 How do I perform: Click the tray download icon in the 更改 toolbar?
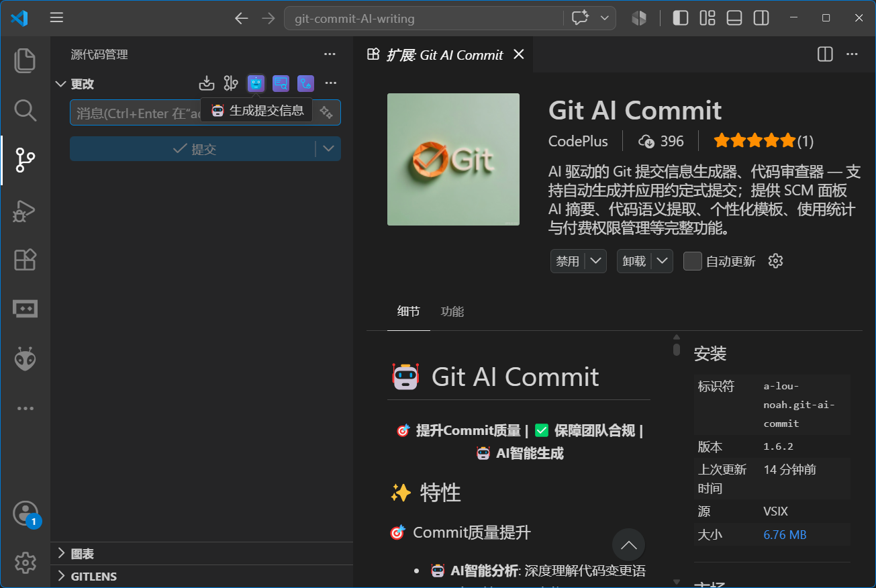[x=207, y=83]
